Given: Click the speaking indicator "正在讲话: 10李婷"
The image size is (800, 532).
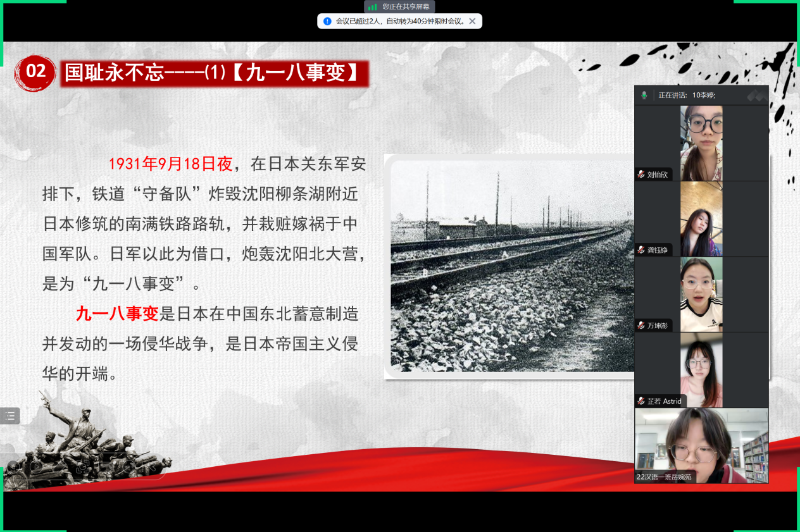Looking at the screenshot, I should [x=687, y=95].
